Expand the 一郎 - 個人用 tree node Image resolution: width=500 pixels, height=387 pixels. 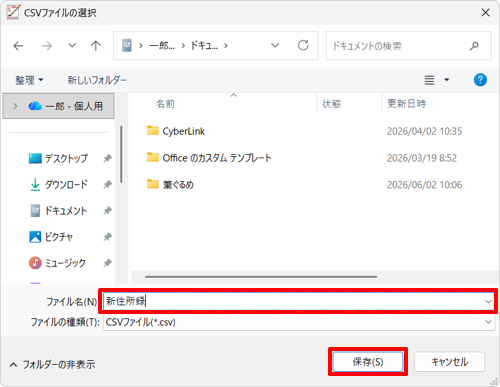pos(15,106)
